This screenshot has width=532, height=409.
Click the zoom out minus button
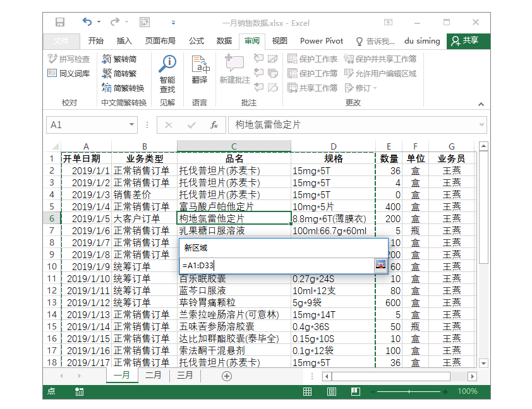point(373,392)
